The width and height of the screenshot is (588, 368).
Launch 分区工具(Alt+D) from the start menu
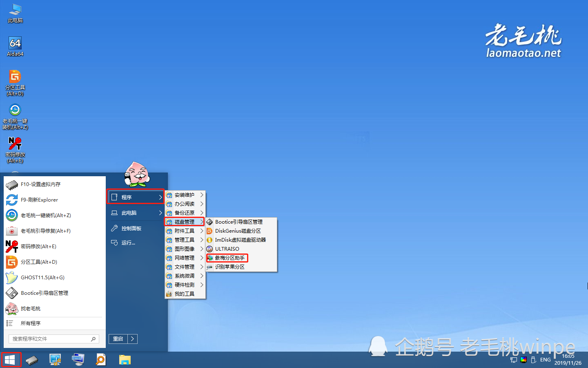(55, 262)
